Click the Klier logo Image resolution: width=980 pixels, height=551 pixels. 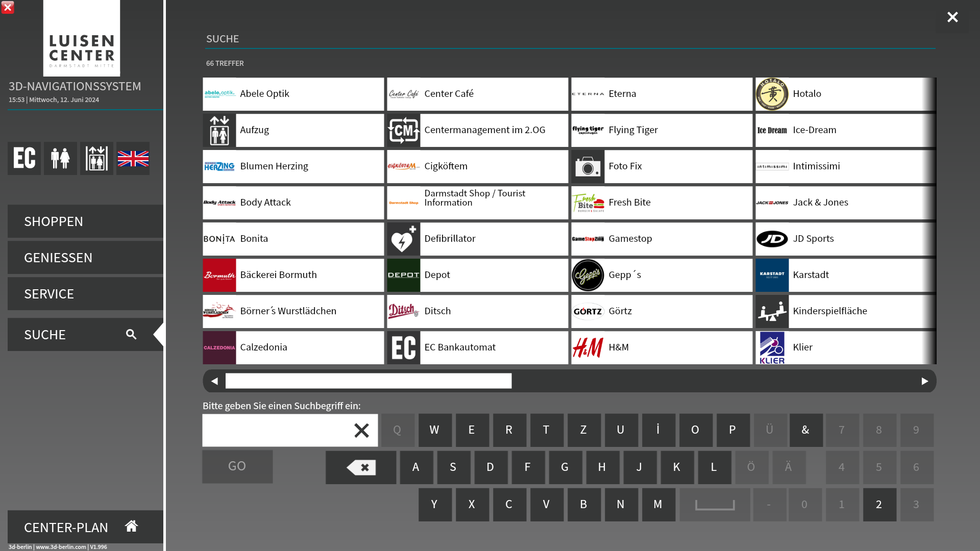[x=772, y=347]
